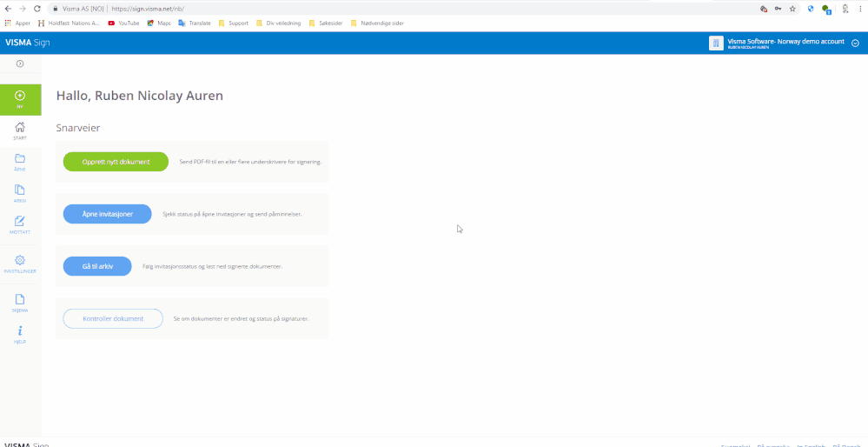Open the MOTTATT edit icon
The height and width of the screenshot is (447, 868).
click(x=20, y=221)
